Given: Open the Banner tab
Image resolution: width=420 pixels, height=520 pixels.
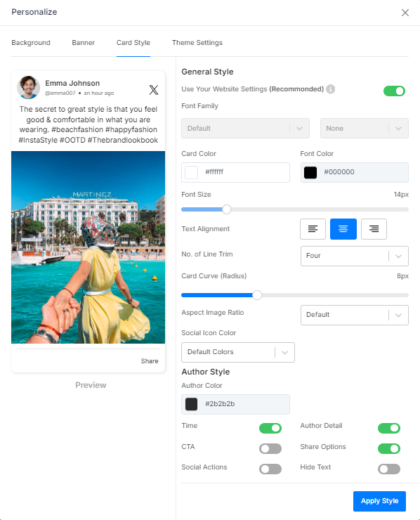Looking at the screenshot, I should coord(83,42).
